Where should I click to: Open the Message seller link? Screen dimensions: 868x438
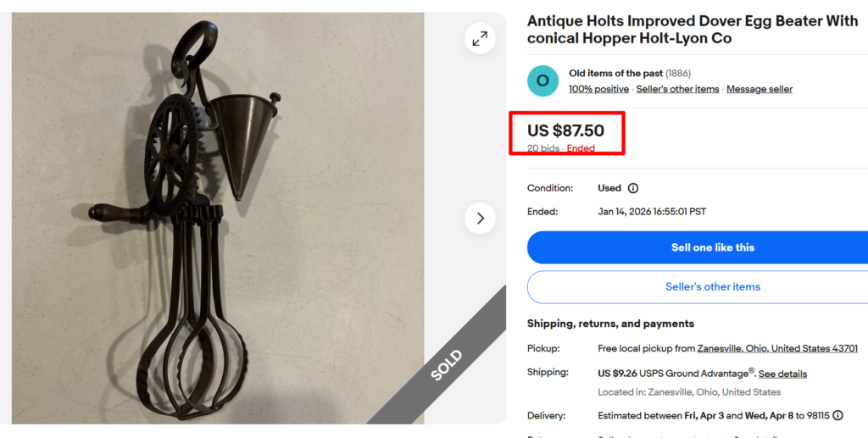(759, 89)
